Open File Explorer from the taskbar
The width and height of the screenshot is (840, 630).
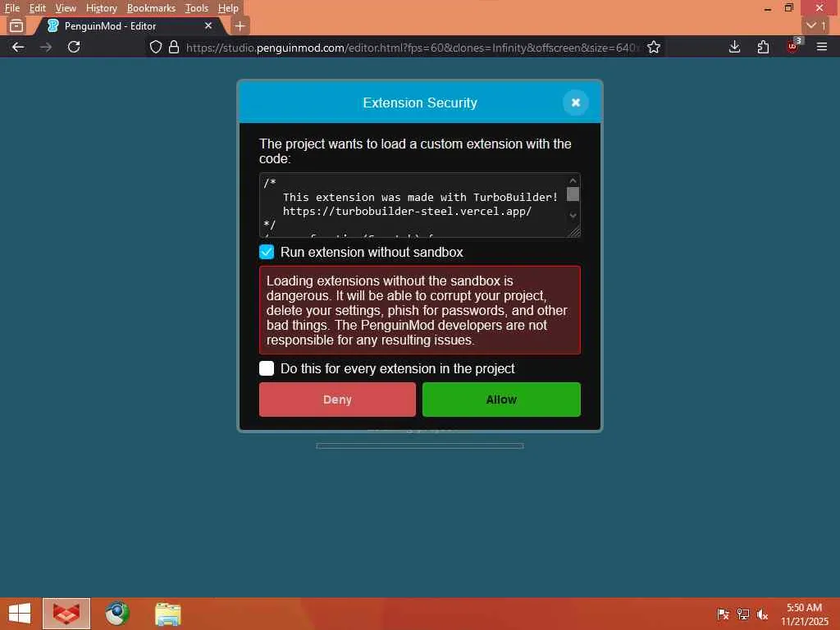[x=167, y=614]
